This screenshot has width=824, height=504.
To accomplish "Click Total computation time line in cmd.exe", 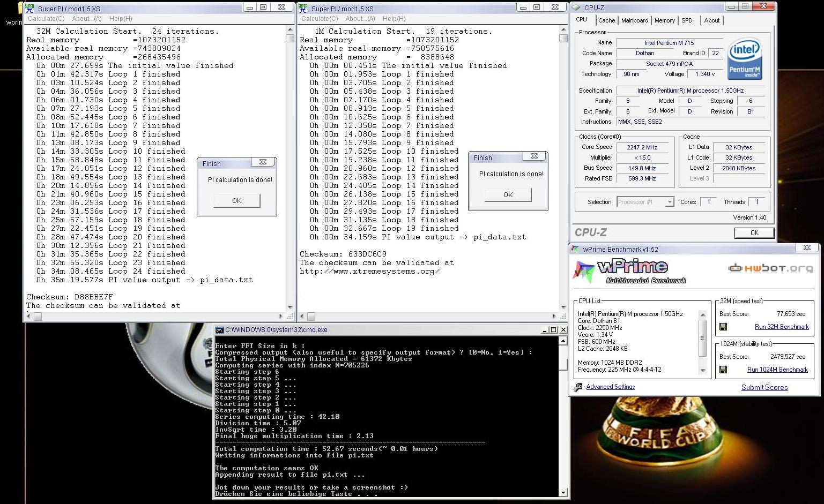I will 327,449.
